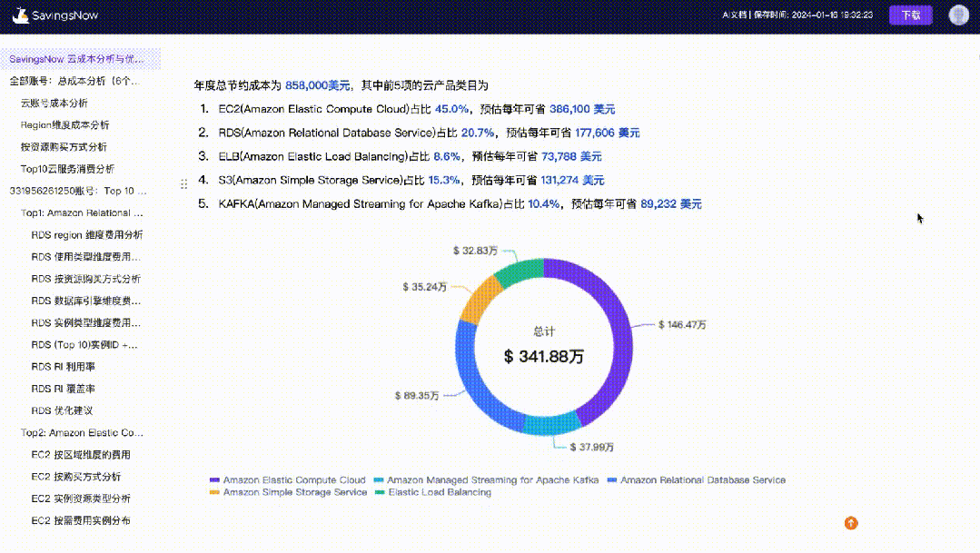
Task: Go to RDS RI 覆盖率 item
Action: 64,389
